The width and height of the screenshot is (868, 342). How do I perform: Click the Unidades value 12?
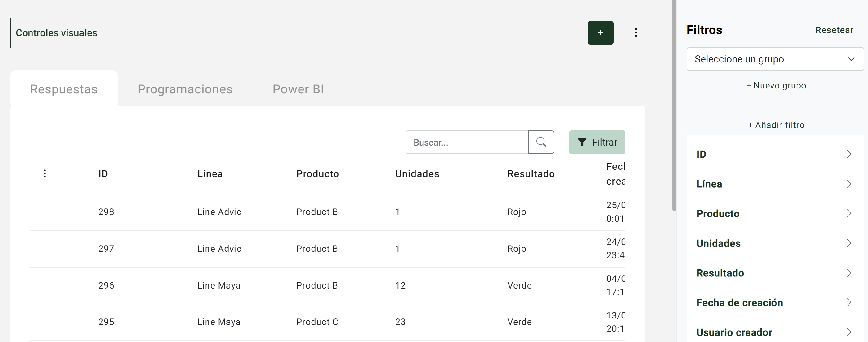click(x=400, y=286)
